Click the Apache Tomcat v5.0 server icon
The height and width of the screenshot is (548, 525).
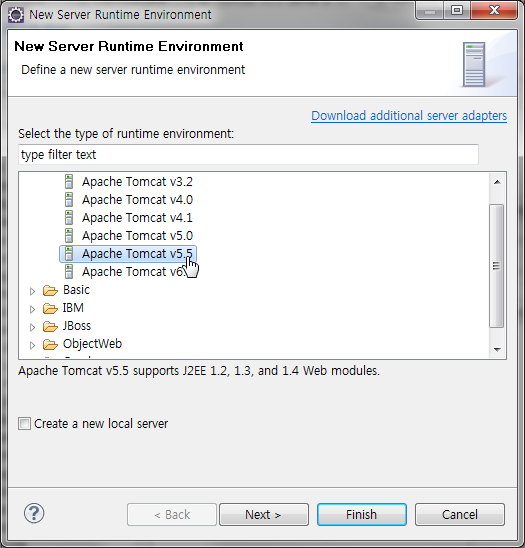(x=69, y=236)
